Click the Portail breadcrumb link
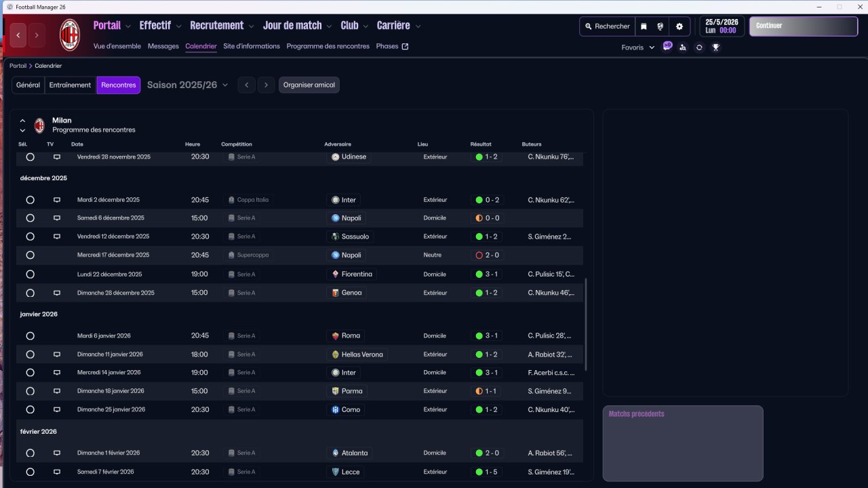This screenshot has width=868, height=488. coord(18,66)
